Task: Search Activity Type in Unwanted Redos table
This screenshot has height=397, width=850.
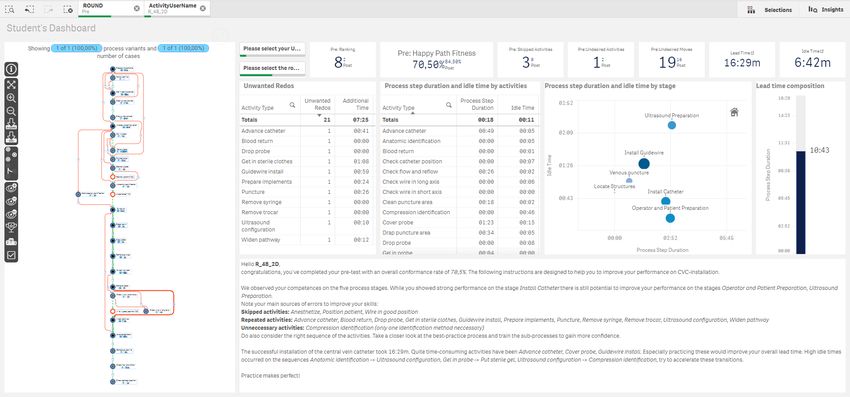Action: click(x=292, y=105)
